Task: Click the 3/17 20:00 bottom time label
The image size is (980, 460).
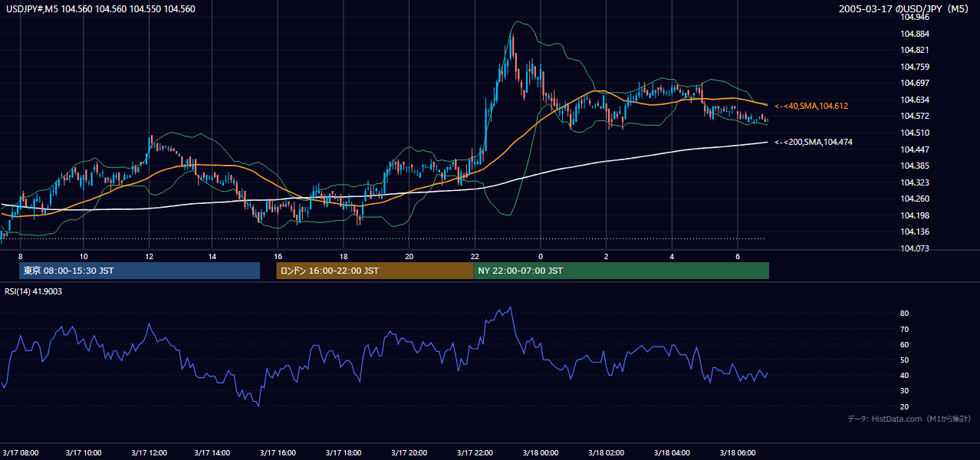Action: (x=409, y=452)
